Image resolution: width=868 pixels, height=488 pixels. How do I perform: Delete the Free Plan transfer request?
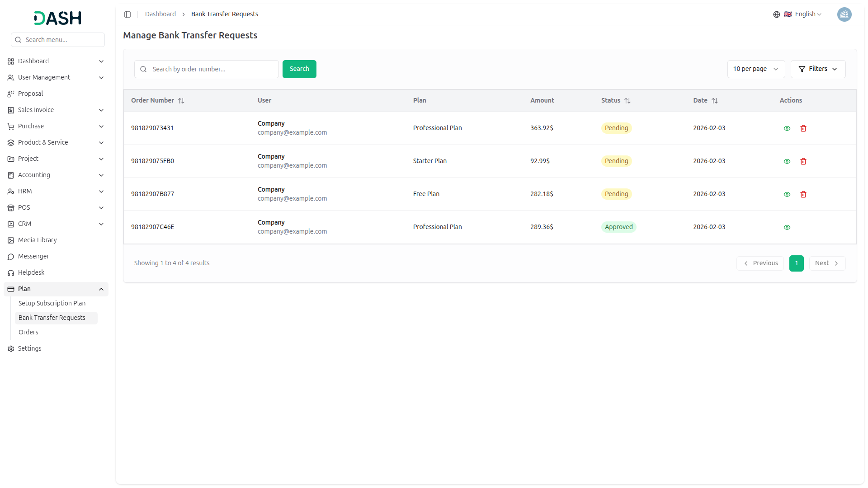[803, 194]
